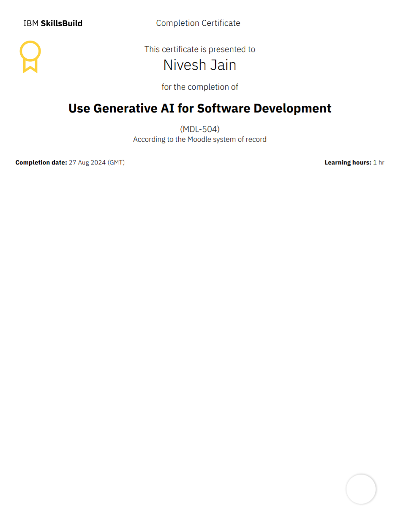The height and width of the screenshot is (532, 406).
Task: Click the word 'Generative' in course title
Action: (125, 109)
